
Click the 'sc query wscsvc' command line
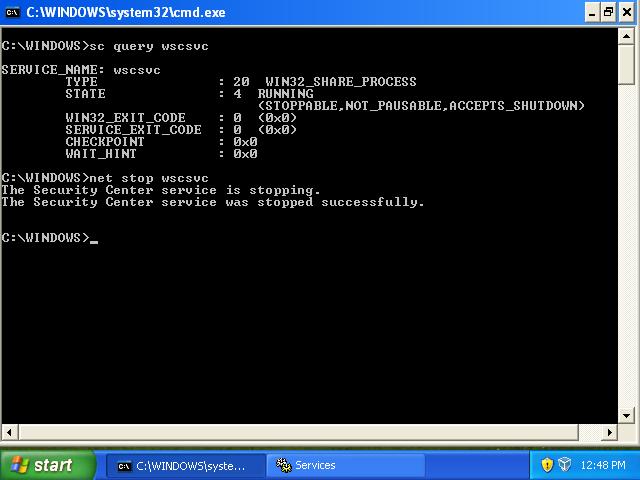(x=105, y=46)
